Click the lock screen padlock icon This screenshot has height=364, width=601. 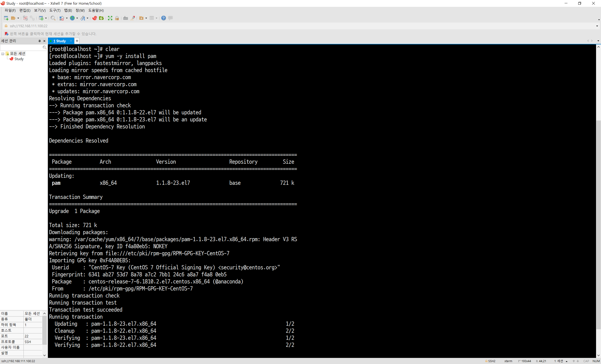(x=117, y=18)
